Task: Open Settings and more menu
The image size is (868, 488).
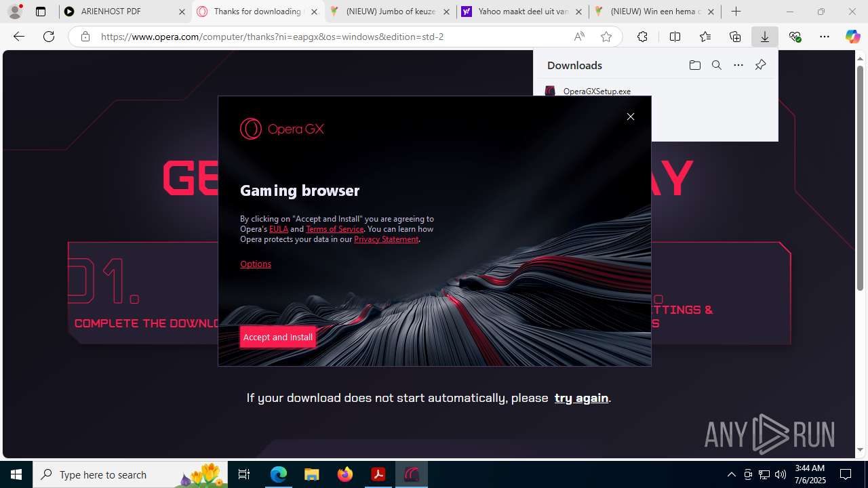Action: 825,37
